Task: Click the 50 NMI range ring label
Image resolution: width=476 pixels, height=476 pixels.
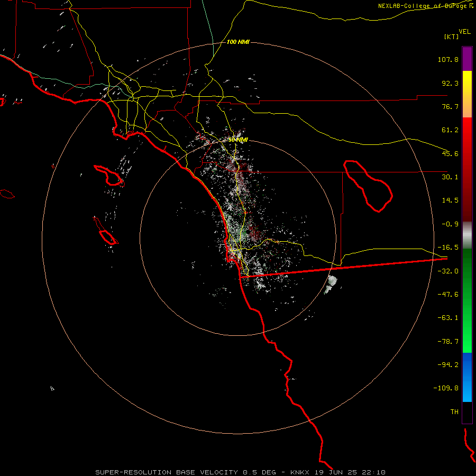Action: (x=238, y=140)
